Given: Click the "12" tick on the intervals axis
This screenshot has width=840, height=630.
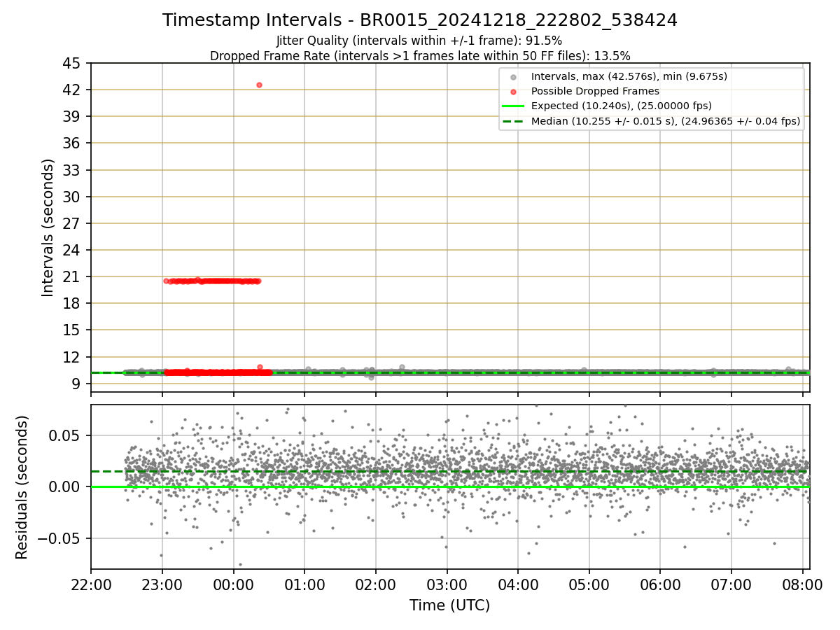Looking at the screenshot, I should click(73, 357).
